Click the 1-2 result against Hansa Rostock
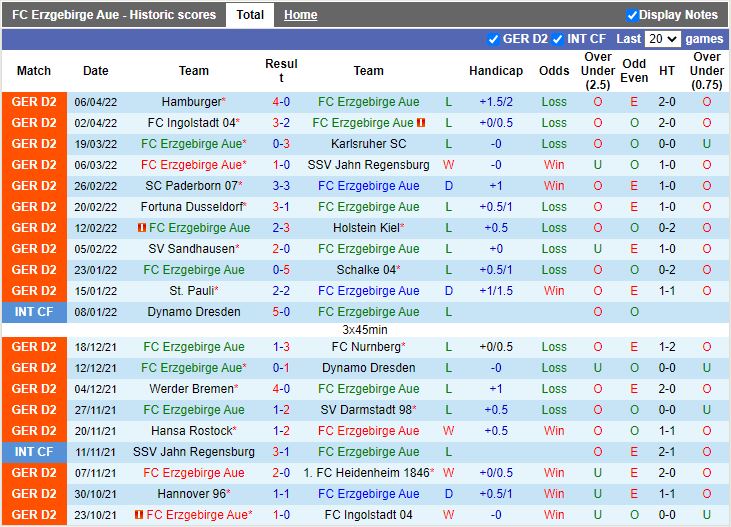Viewport: 731px width, 527px height. (x=281, y=430)
